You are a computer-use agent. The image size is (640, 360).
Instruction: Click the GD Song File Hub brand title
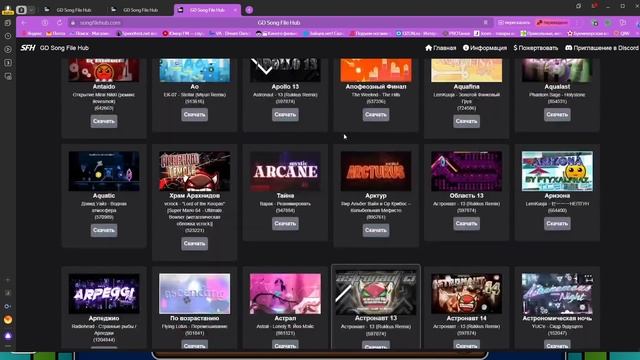(64, 48)
